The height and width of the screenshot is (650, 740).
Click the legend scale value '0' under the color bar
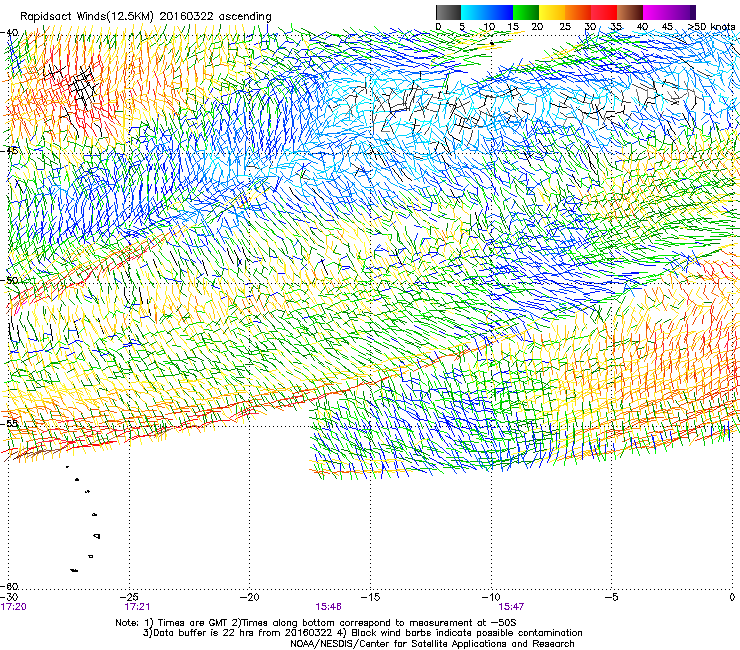[x=438, y=27]
